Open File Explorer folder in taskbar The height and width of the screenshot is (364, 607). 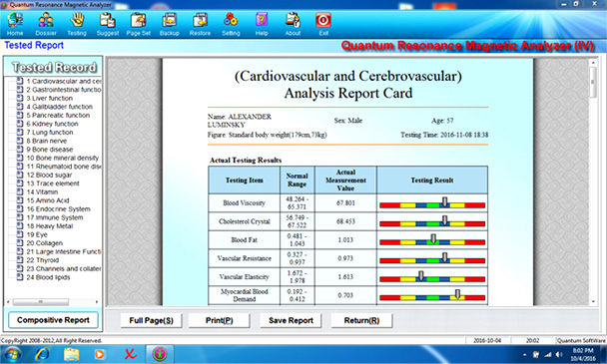[x=71, y=354]
